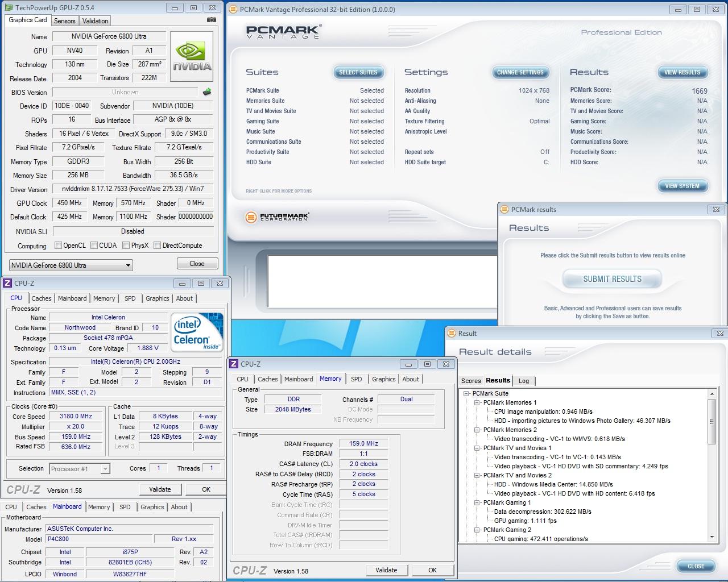This screenshot has height=582, width=728.
Task: Click the Select Suites button
Action: [x=358, y=72]
